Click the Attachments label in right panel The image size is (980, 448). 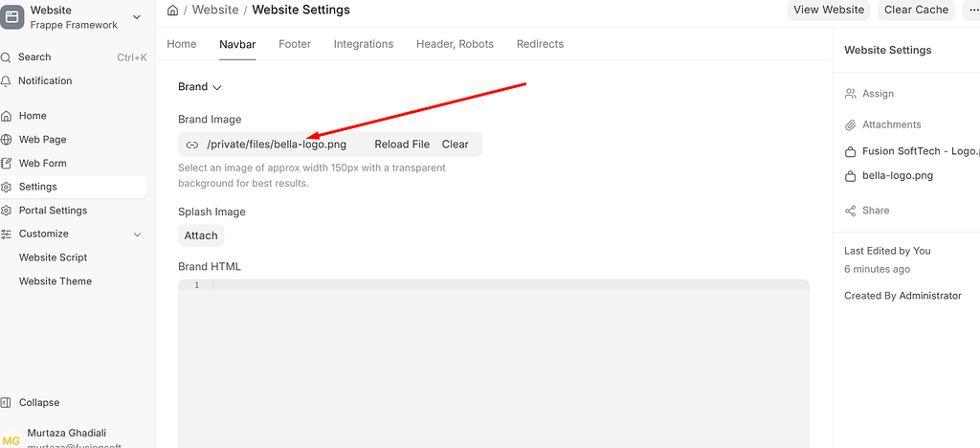[x=892, y=125]
